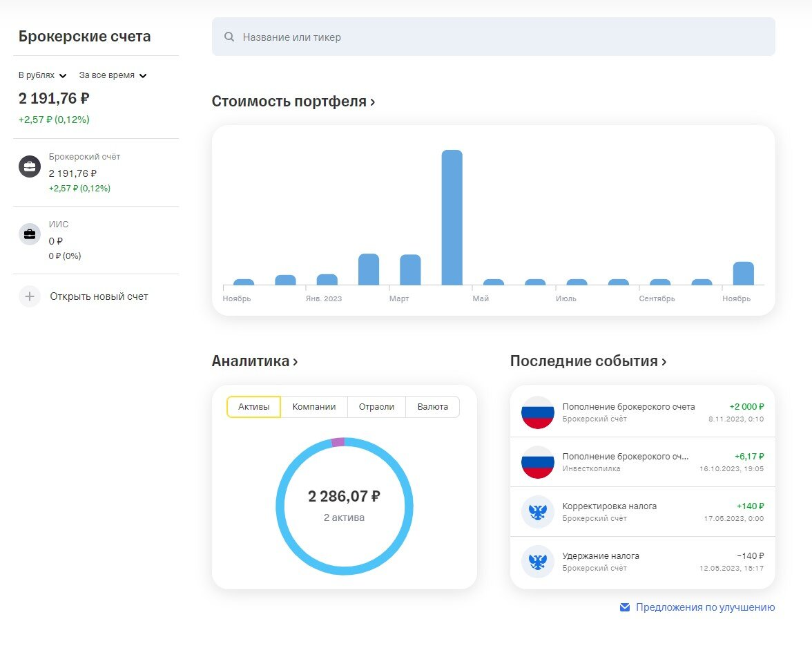Click the Брокерский счёт briefcase icon

coord(29,166)
